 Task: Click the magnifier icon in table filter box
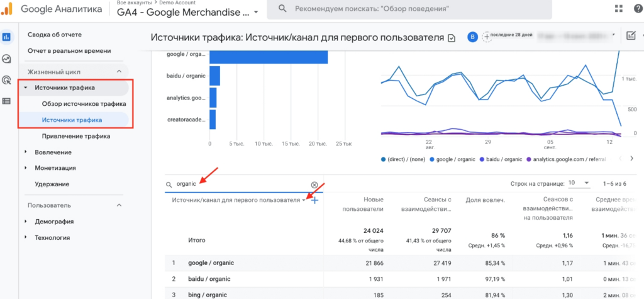pyautogui.click(x=169, y=184)
